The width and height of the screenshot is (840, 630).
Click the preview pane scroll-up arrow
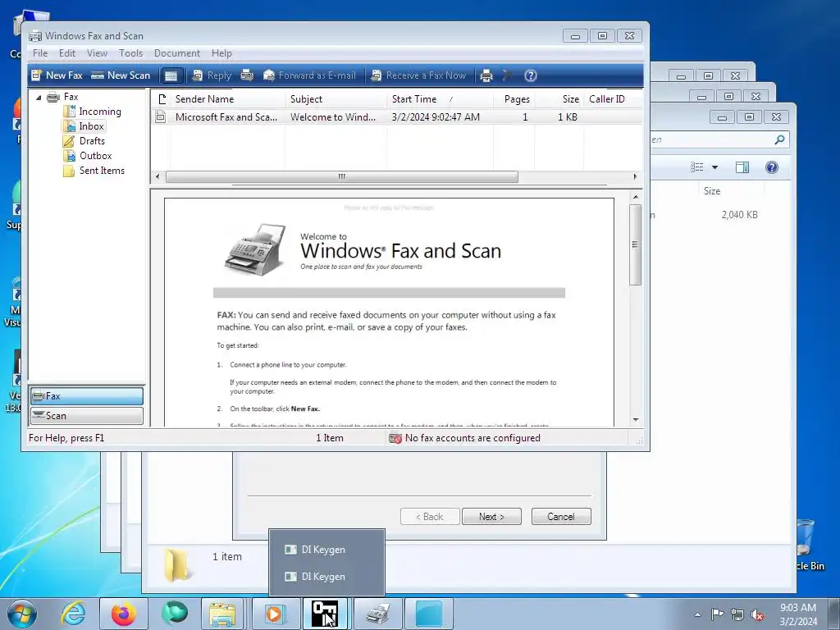[636, 197]
